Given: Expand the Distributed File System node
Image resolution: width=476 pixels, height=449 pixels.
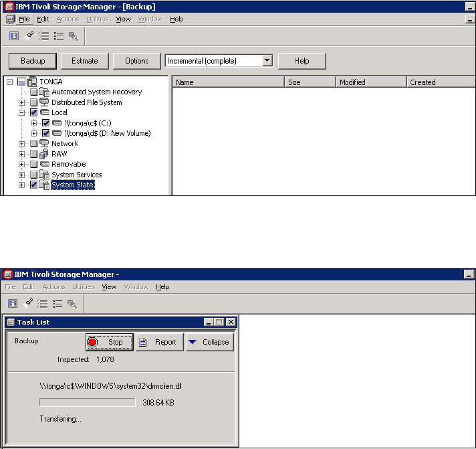Looking at the screenshot, I should pos(21,102).
